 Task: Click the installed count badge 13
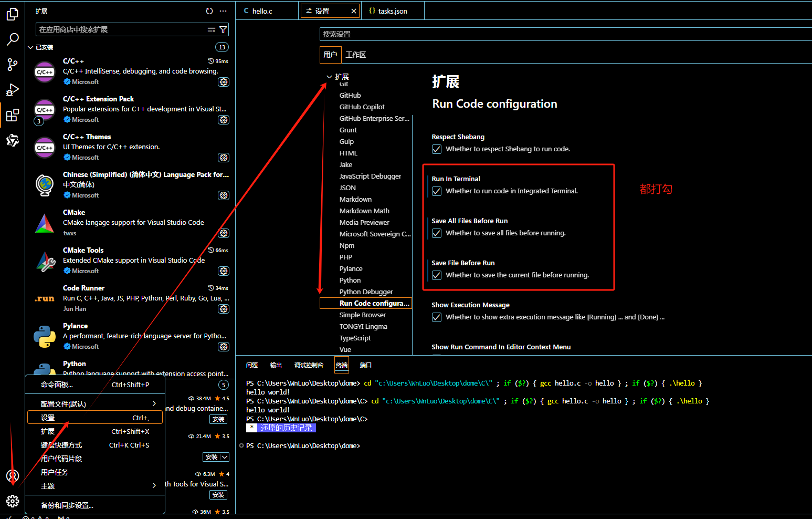222,47
